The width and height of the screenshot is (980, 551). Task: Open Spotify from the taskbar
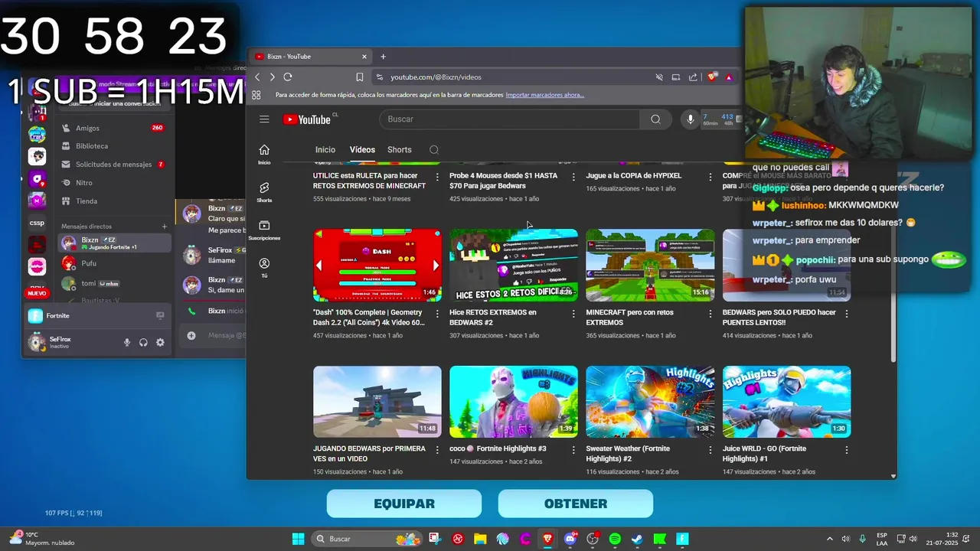point(615,539)
